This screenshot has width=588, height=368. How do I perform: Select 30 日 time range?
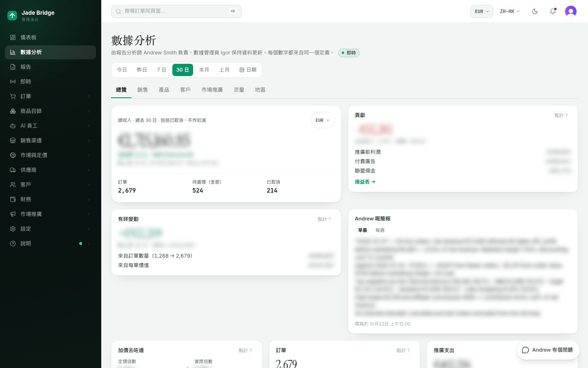coord(183,70)
